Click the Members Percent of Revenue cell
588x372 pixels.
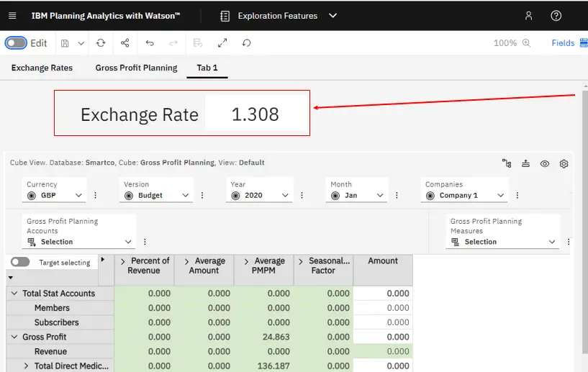[145, 308]
